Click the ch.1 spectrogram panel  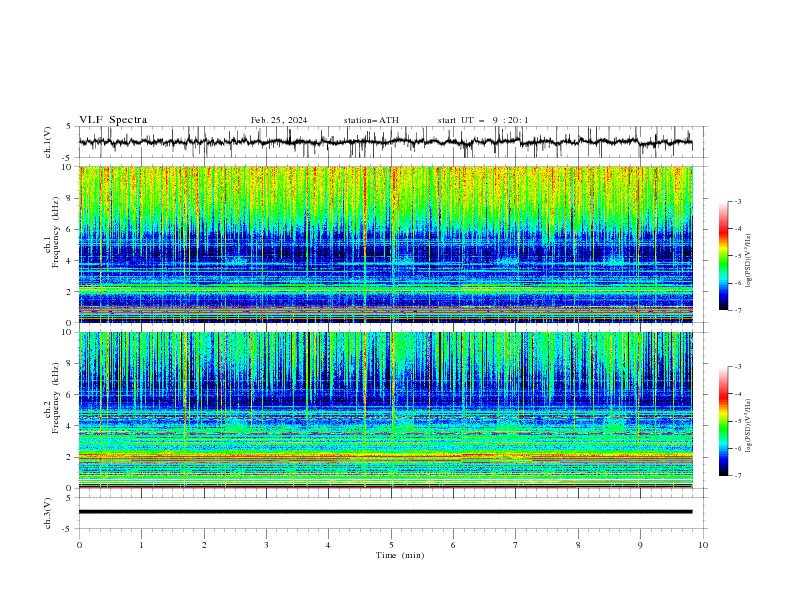[385, 244]
